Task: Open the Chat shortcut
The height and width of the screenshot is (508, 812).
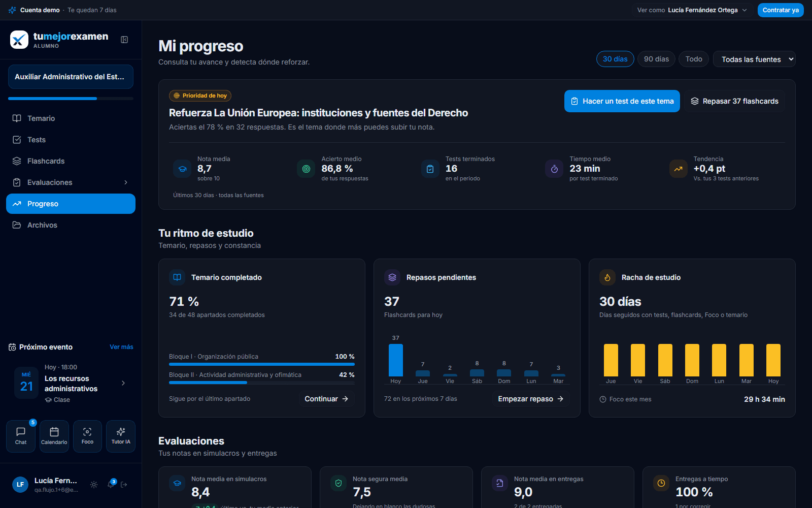Action: (x=21, y=436)
